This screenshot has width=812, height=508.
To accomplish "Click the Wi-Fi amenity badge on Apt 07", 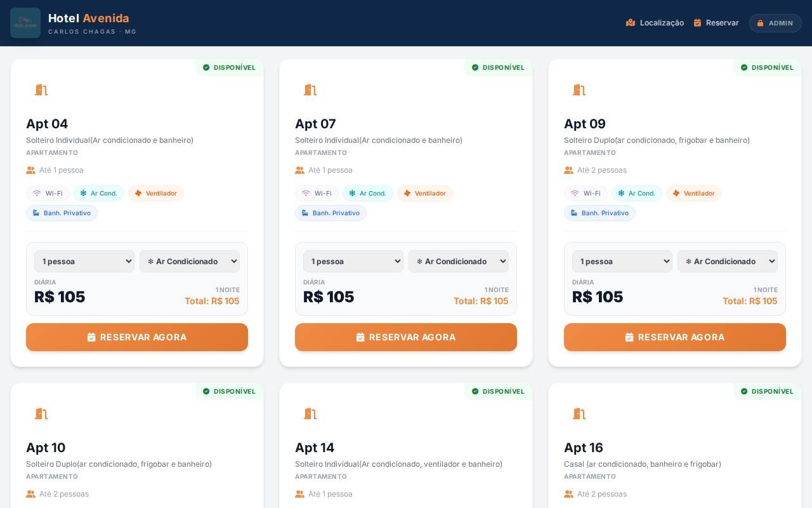I will click(x=317, y=193).
